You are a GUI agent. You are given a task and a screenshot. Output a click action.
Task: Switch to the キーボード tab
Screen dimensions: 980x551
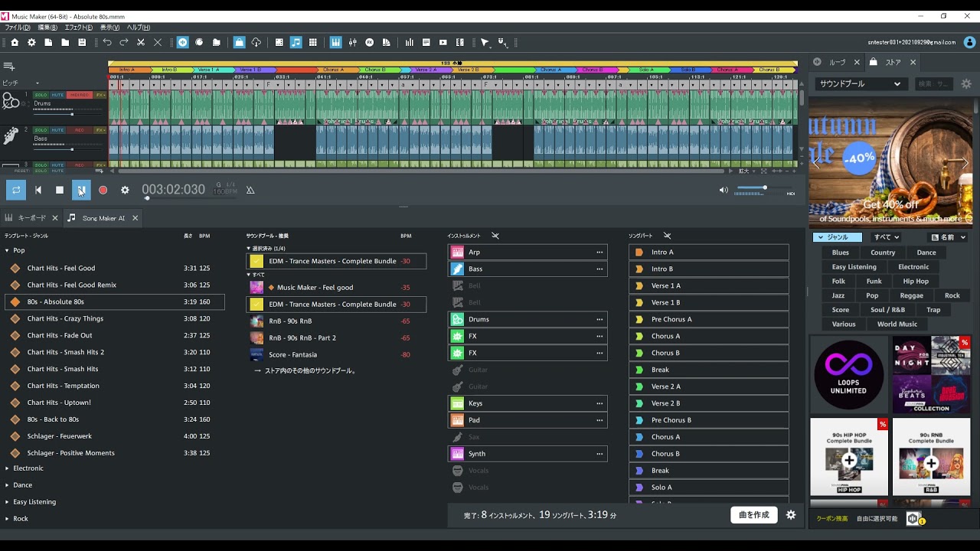click(31, 218)
